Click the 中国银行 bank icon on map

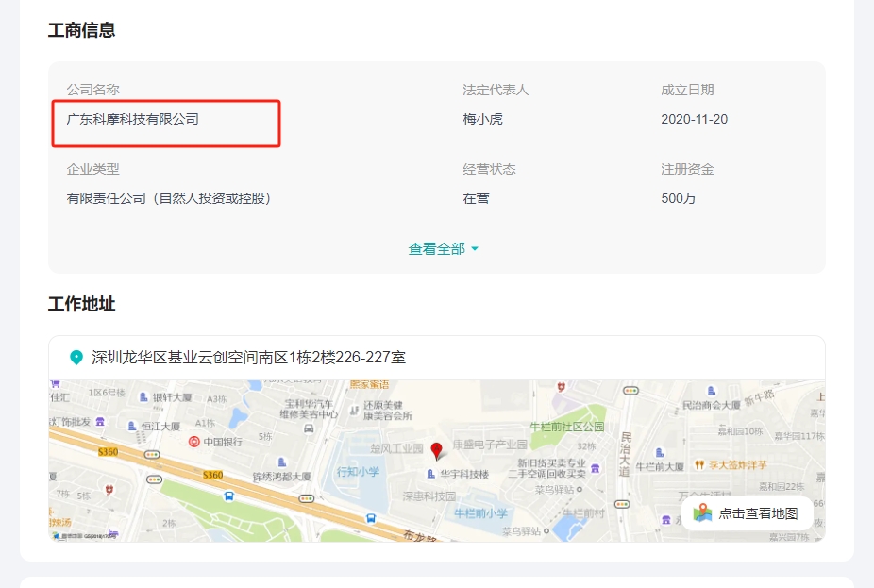[x=193, y=442]
